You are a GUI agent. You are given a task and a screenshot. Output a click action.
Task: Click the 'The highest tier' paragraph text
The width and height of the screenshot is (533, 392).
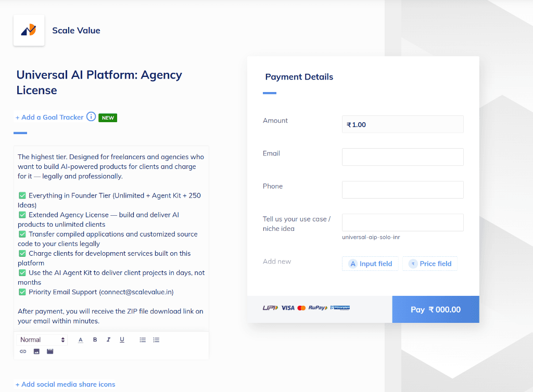click(x=111, y=166)
